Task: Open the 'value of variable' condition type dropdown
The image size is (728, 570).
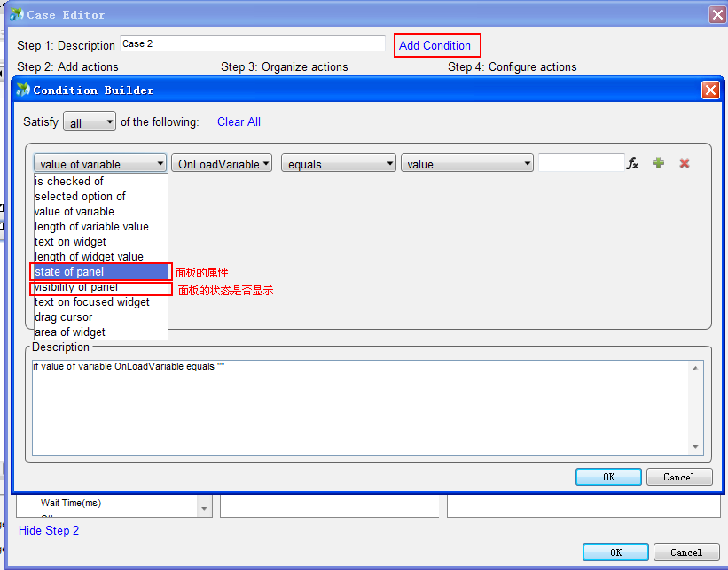Action: (100, 163)
